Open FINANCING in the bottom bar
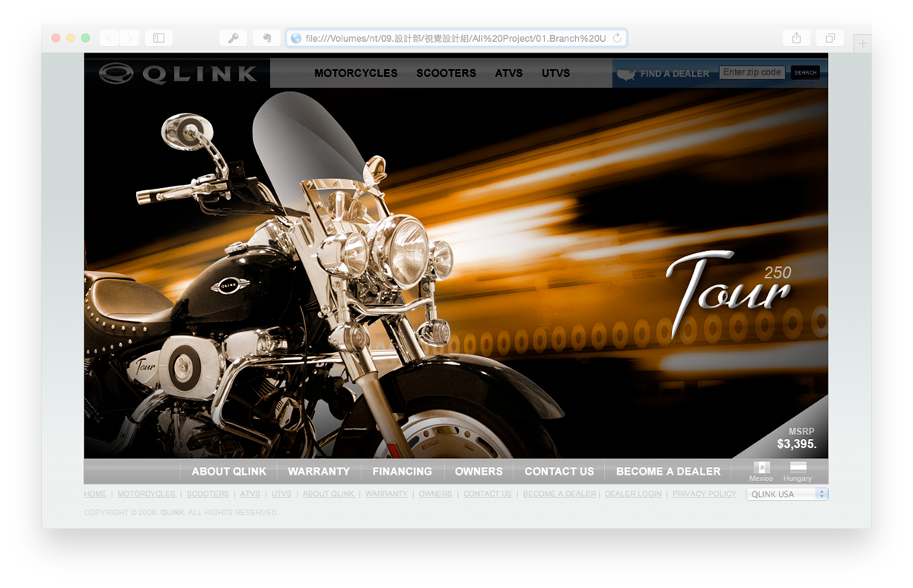The width and height of the screenshot is (913, 588). (x=402, y=472)
